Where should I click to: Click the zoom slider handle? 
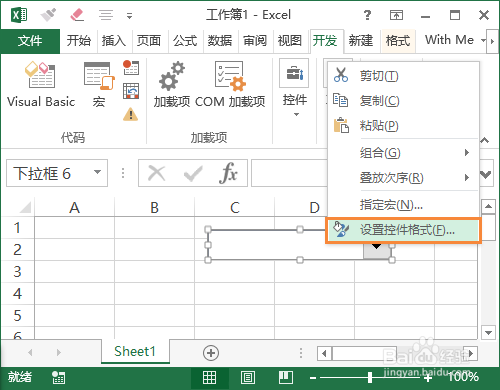click(x=370, y=378)
